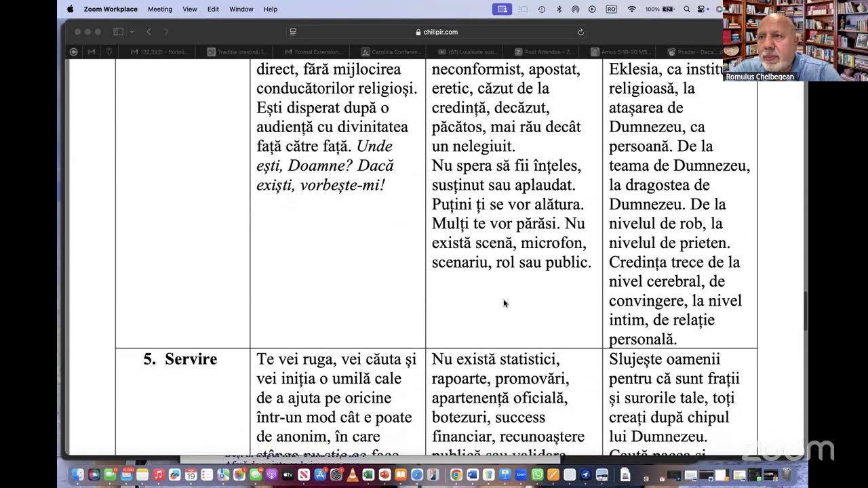Open Bluetooth menu bar icon

click(559, 9)
